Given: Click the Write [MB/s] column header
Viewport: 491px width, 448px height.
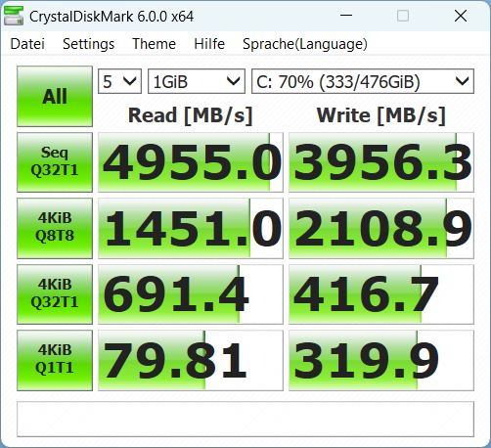Looking at the screenshot, I should pyautogui.click(x=381, y=115).
